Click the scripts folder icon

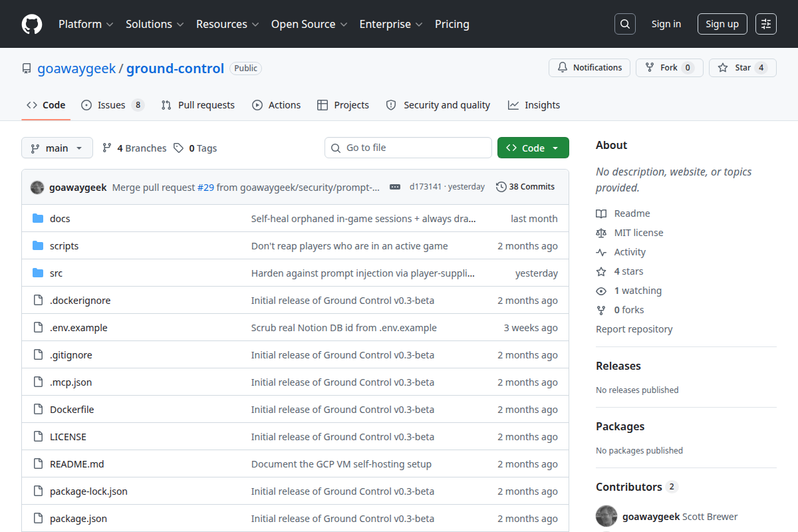click(38, 246)
